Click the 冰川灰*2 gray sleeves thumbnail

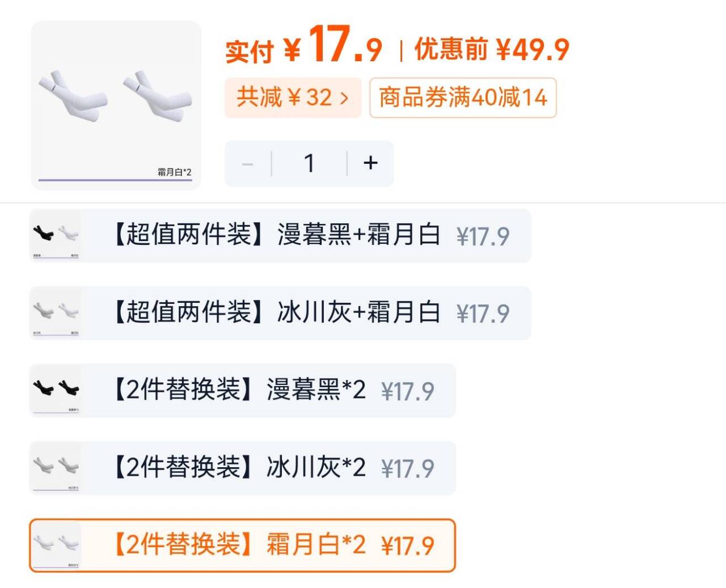[x=55, y=468]
